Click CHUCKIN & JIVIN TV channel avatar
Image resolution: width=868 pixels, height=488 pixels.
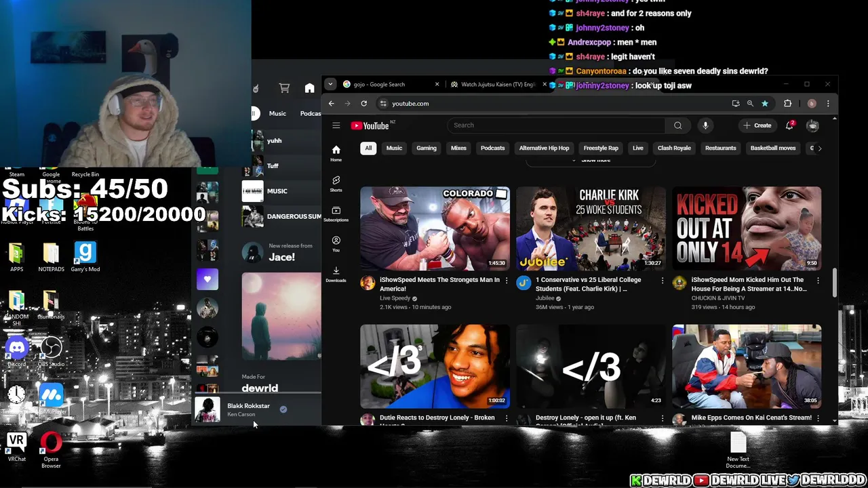tap(679, 283)
